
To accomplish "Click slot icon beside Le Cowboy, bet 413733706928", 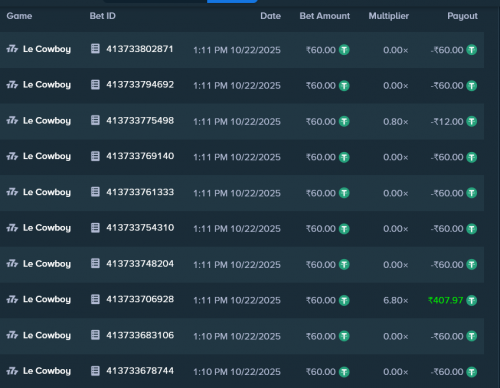I will pyautogui.click(x=12, y=299).
